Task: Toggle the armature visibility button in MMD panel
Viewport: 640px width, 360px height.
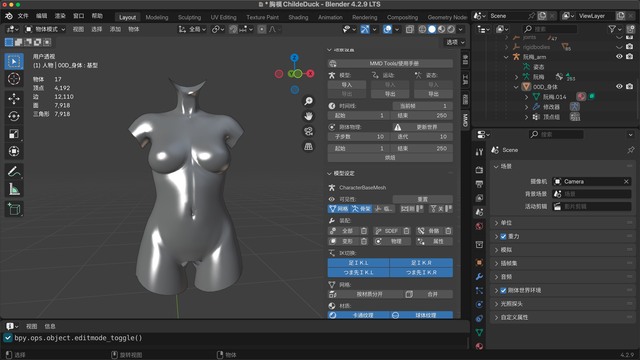Action: (x=361, y=209)
